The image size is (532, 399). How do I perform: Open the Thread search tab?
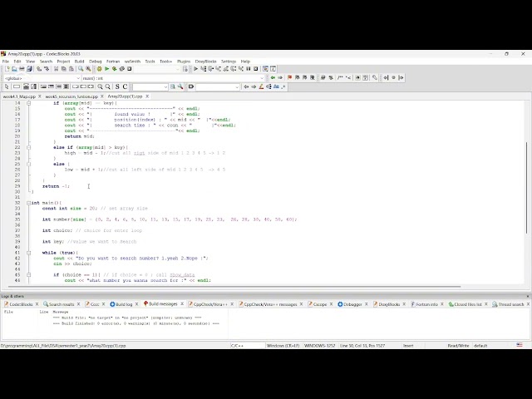coord(508,304)
